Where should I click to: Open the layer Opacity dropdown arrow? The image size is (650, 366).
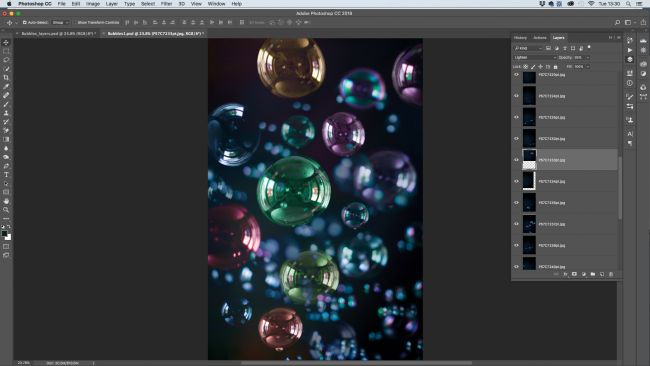point(588,58)
